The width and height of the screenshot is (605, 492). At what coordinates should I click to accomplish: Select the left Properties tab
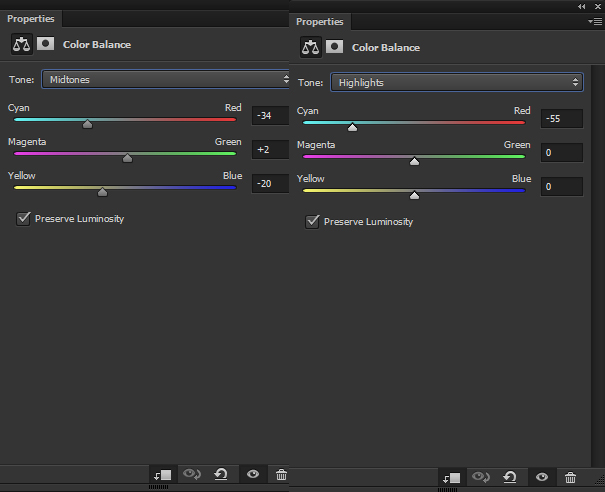coord(31,18)
